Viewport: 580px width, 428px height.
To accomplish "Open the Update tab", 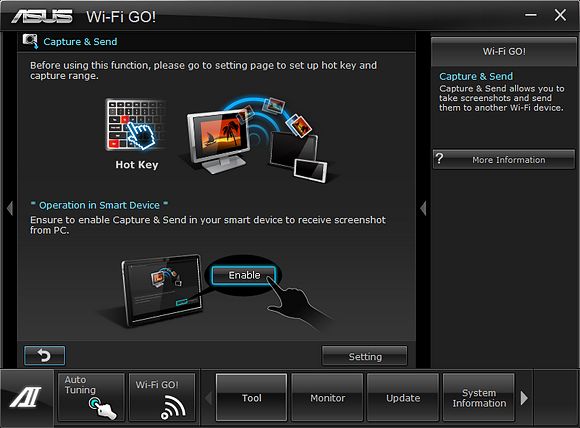I will [x=403, y=398].
